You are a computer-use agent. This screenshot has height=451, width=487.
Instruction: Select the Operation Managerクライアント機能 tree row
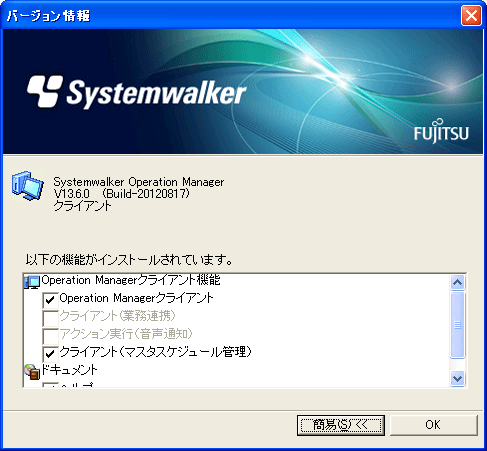pyautogui.click(x=122, y=281)
